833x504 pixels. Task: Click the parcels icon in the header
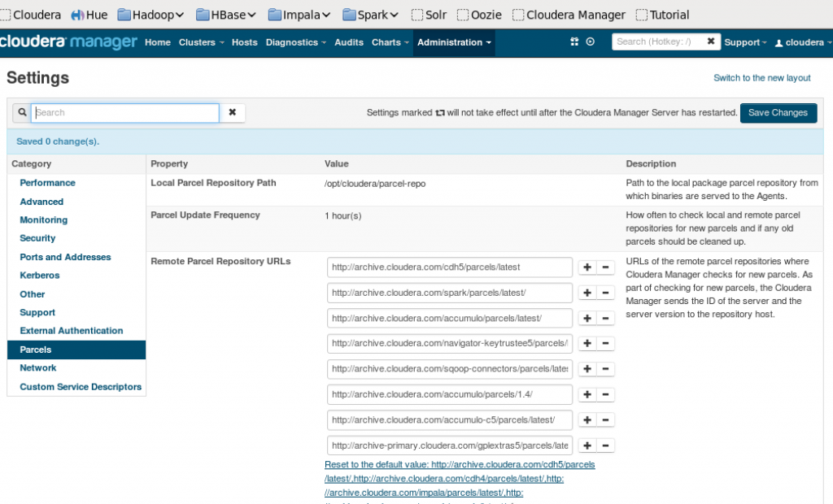point(574,41)
